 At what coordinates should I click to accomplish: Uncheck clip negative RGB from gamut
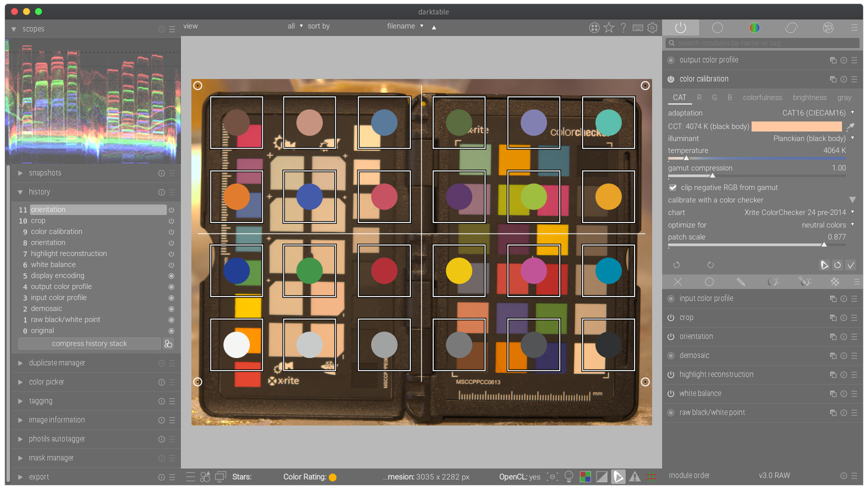click(x=673, y=187)
